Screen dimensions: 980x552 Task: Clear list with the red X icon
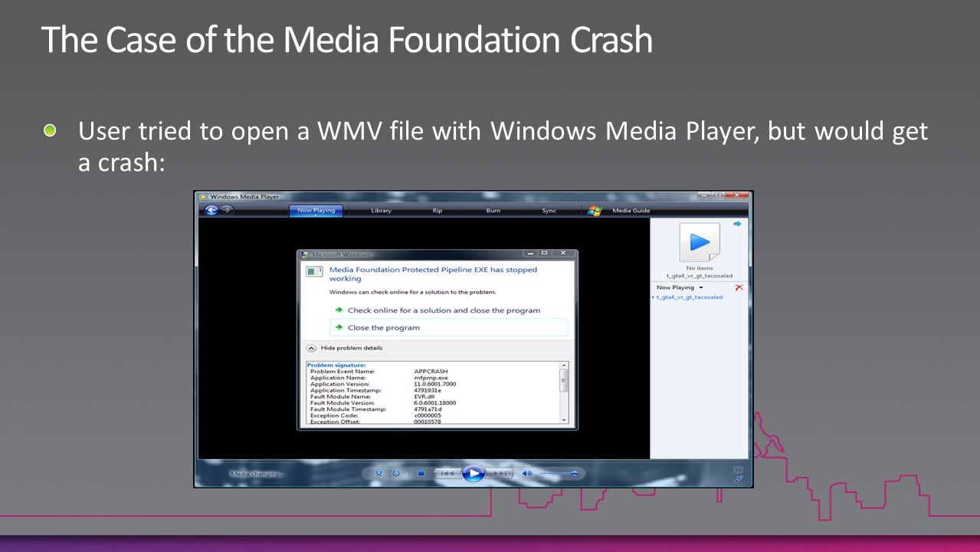point(739,287)
